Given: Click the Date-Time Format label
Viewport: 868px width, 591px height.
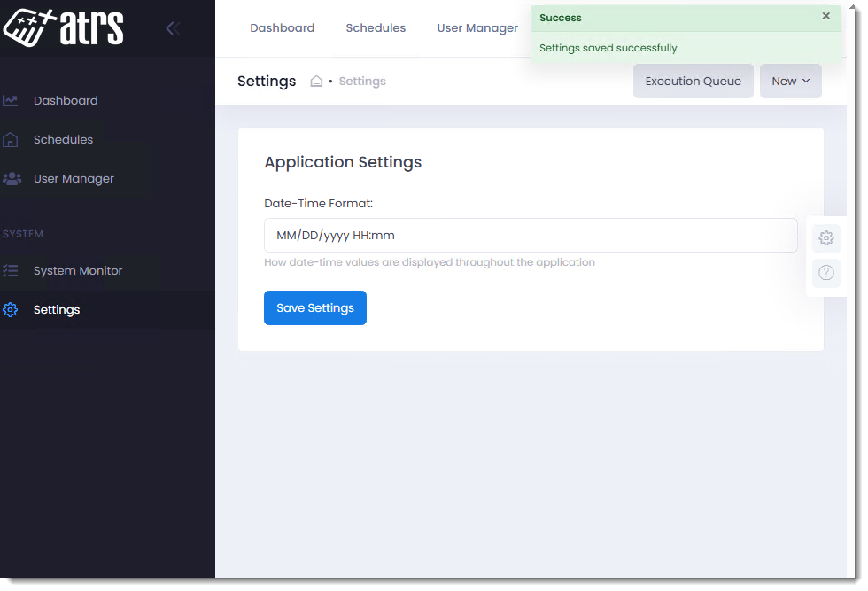Looking at the screenshot, I should [x=318, y=203].
